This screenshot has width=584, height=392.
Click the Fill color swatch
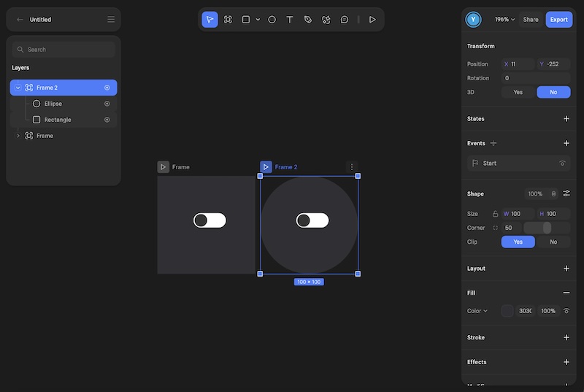pyautogui.click(x=507, y=311)
